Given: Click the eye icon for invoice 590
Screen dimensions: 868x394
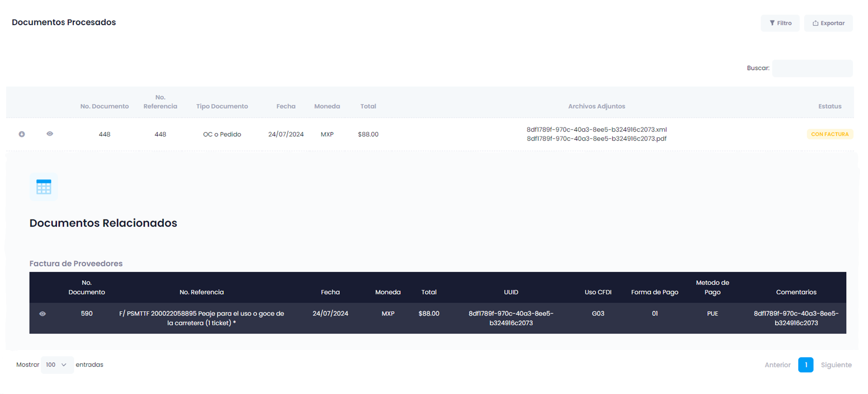Looking at the screenshot, I should (42, 314).
